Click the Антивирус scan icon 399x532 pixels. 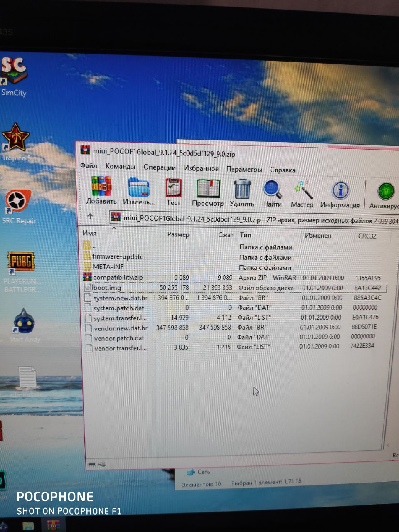(384, 195)
